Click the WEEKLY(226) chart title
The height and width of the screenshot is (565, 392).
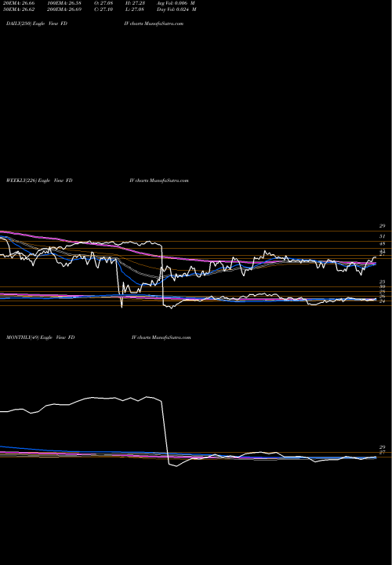(x=39, y=180)
